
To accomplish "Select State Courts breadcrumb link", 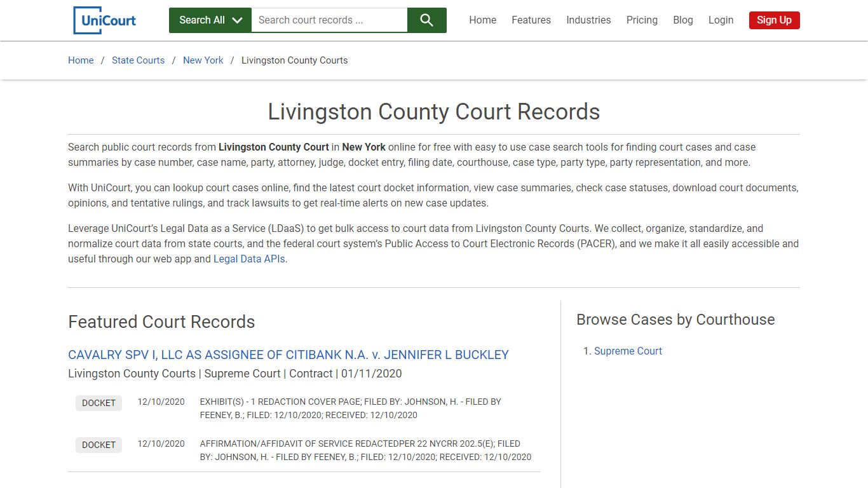I will tap(138, 60).
